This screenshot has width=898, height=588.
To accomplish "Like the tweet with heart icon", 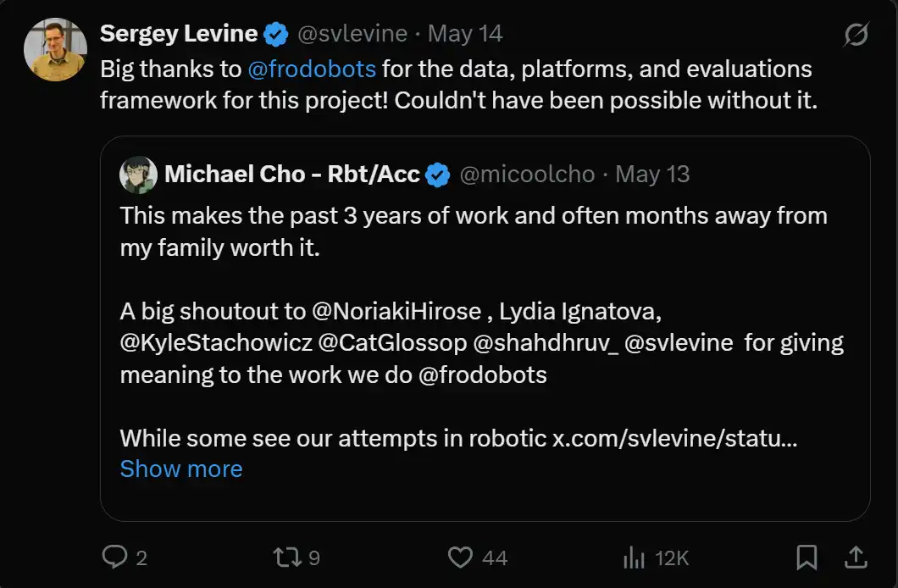I will [x=460, y=557].
